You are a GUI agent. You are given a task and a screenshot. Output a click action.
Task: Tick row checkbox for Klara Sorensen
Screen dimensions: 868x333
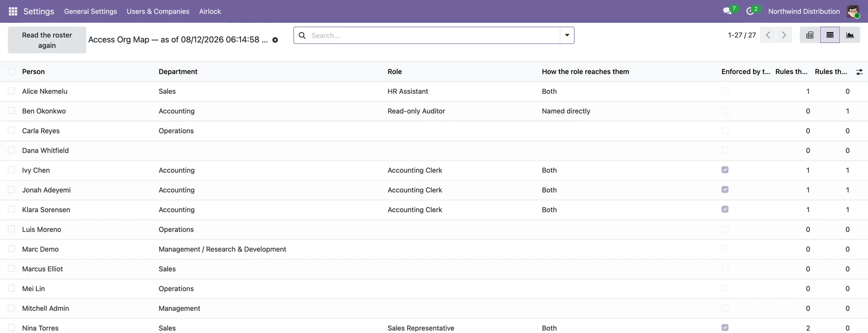11,209
